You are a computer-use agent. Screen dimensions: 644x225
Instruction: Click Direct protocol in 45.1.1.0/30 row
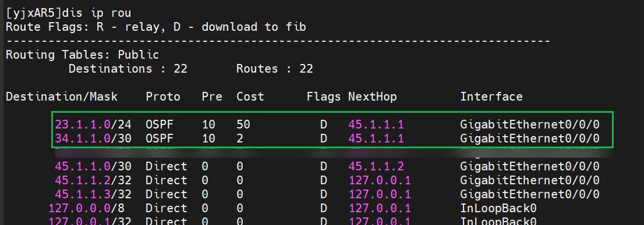(x=167, y=166)
